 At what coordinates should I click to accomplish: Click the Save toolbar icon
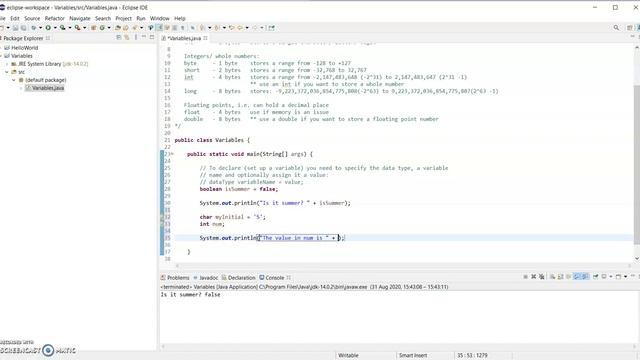pos(16,28)
